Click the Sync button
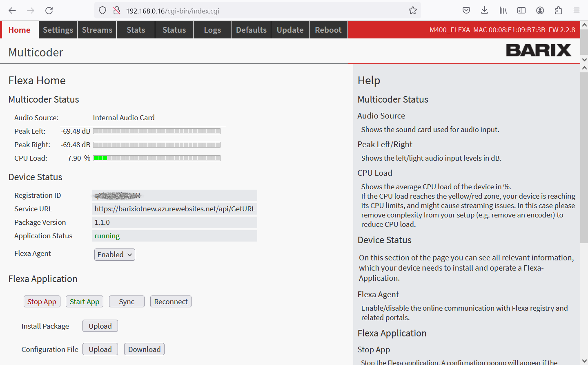This screenshot has width=588, height=365. click(127, 302)
